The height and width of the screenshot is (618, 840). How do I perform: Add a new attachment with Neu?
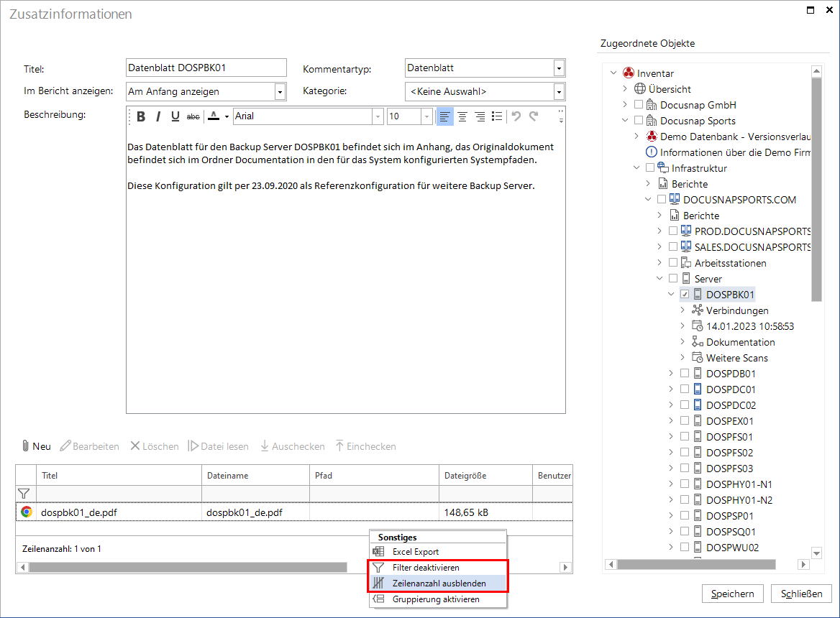tap(36, 446)
